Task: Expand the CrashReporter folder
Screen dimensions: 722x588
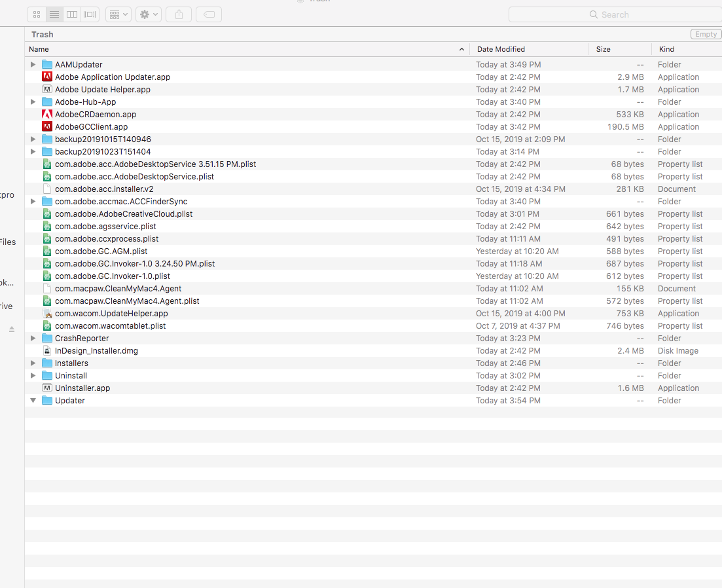Action: coord(33,338)
